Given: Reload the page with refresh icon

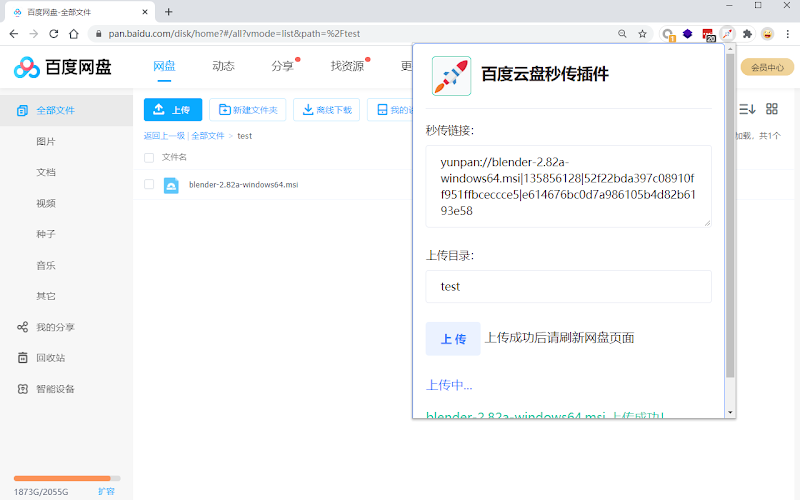Looking at the screenshot, I should click(x=54, y=34).
